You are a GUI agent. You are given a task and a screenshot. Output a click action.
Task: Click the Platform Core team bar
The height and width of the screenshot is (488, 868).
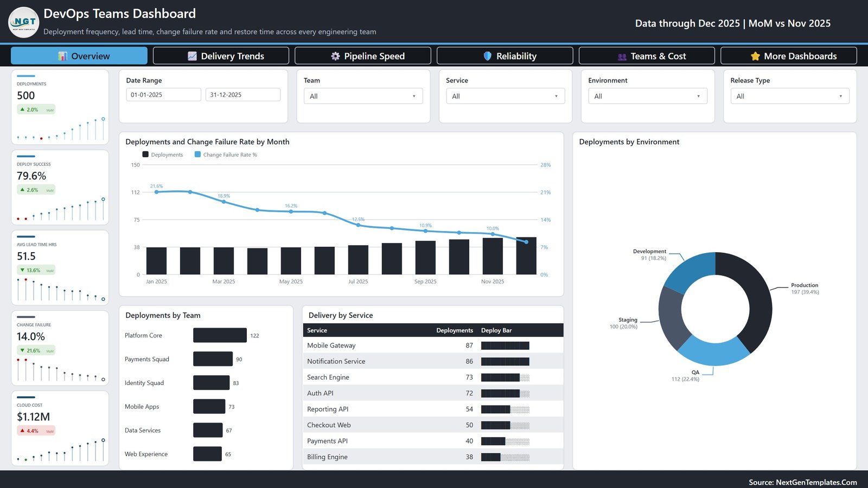220,335
